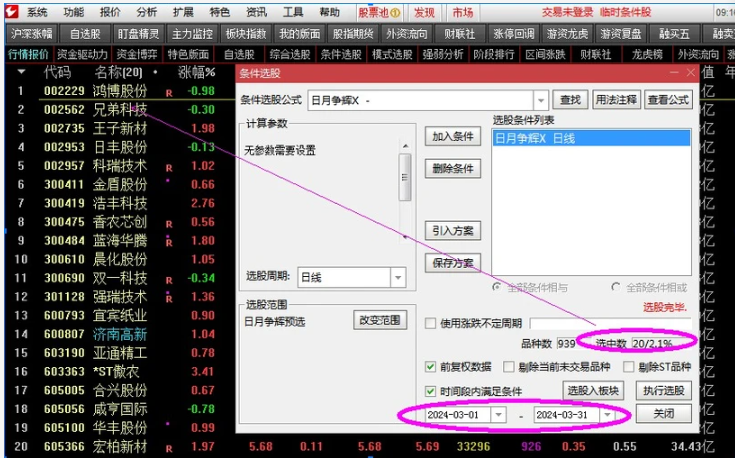Minimize the 条件选股 dialog

672,73
